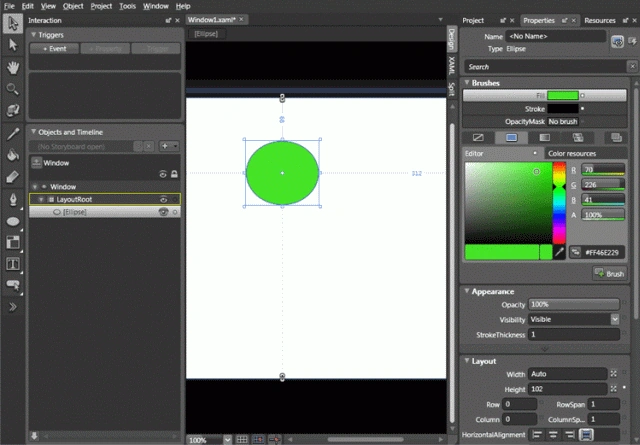Click the + Event trigger button
This screenshot has width=640, height=445.
(x=54, y=49)
